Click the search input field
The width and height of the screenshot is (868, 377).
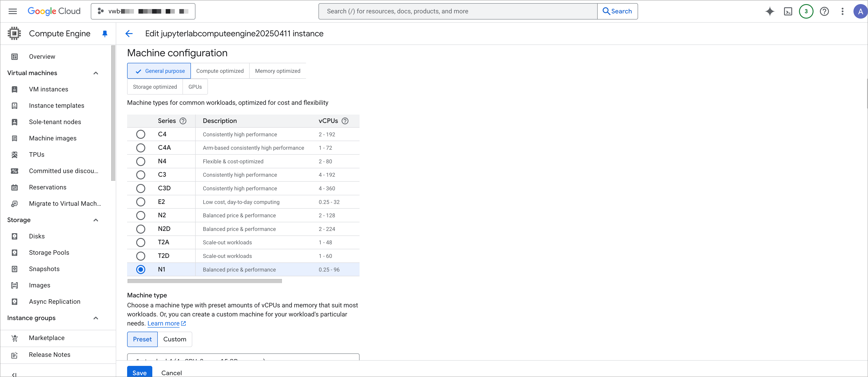458,11
